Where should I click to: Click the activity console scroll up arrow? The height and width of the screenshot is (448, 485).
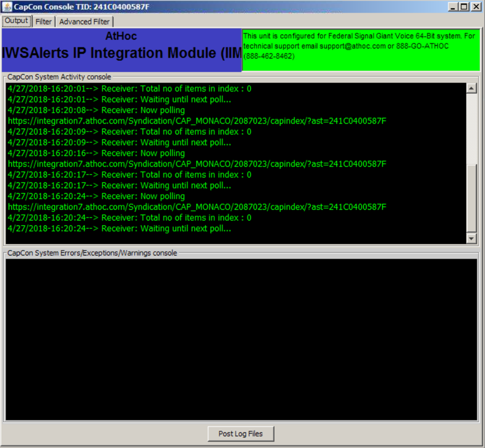click(x=471, y=88)
